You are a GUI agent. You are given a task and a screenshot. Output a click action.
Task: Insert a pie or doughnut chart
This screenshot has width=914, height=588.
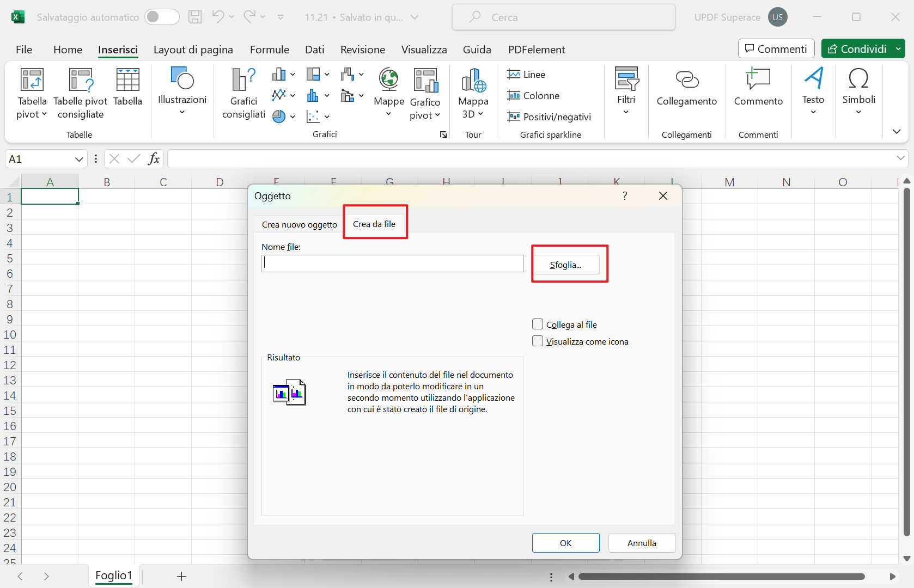(279, 117)
